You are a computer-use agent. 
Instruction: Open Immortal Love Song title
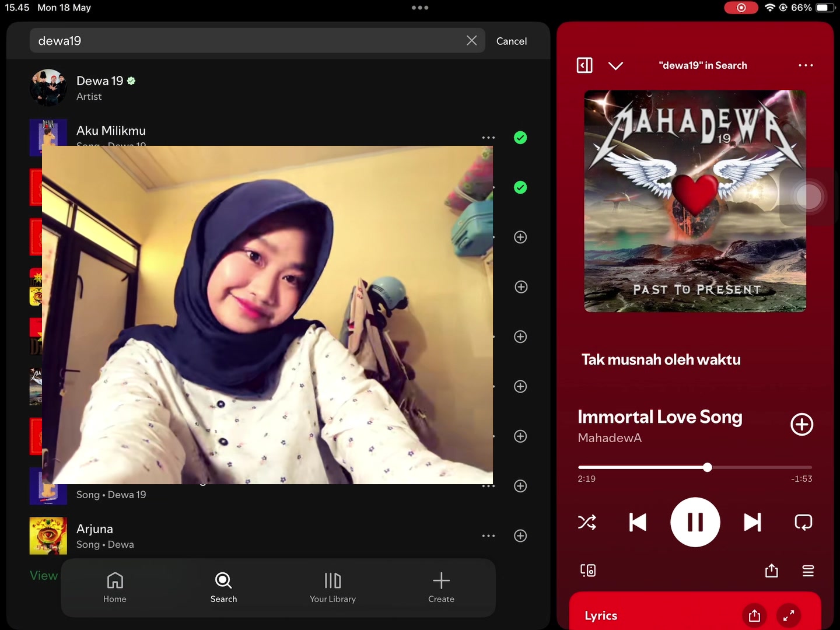coord(660,416)
